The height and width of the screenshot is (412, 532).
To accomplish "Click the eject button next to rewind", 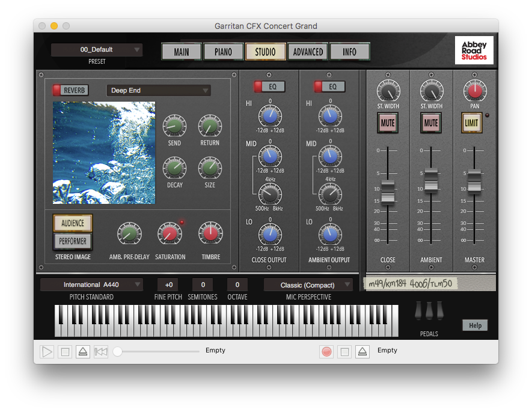I will (83, 352).
